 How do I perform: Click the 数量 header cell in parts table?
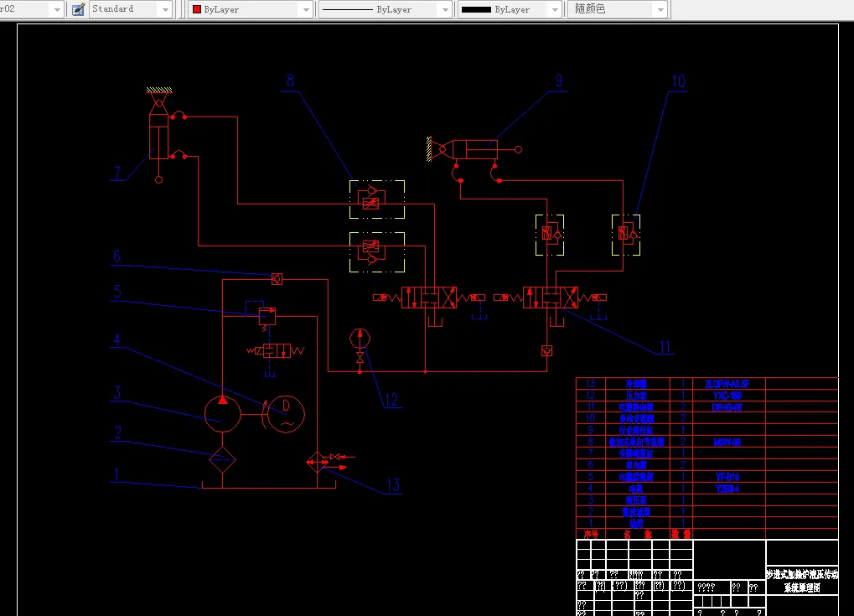tap(681, 535)
